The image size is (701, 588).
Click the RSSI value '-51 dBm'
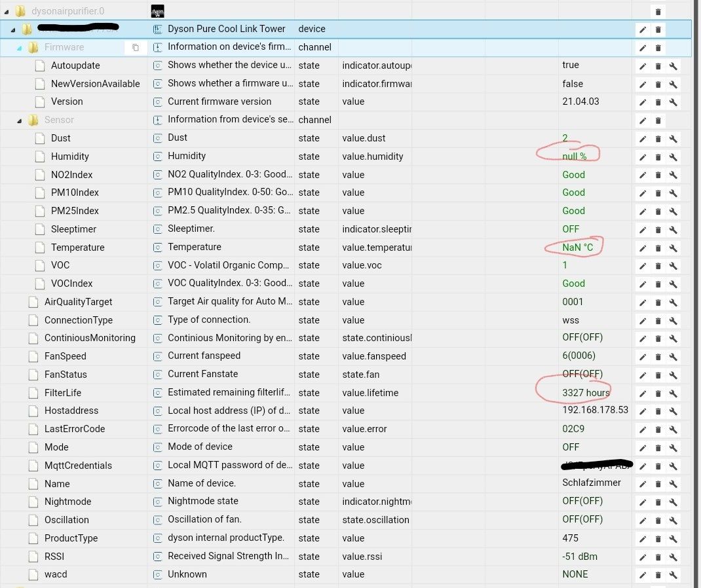(579, 557)
